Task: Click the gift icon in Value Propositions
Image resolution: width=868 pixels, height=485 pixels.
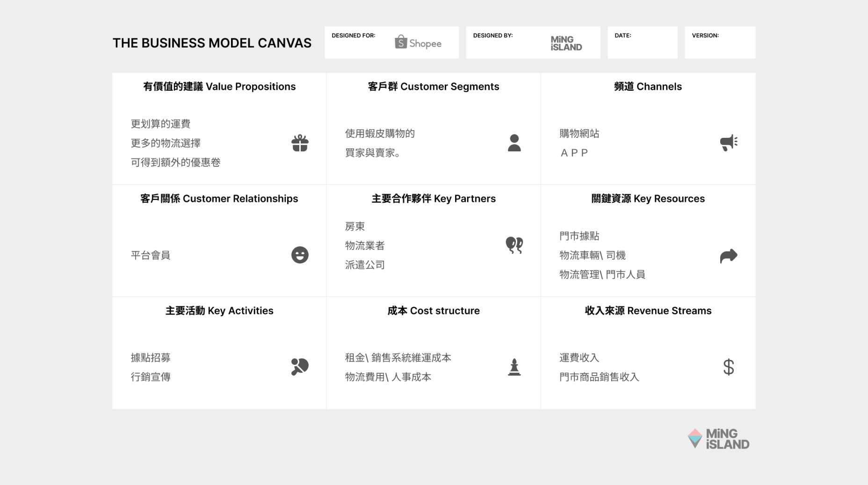Action: (300, 143)
